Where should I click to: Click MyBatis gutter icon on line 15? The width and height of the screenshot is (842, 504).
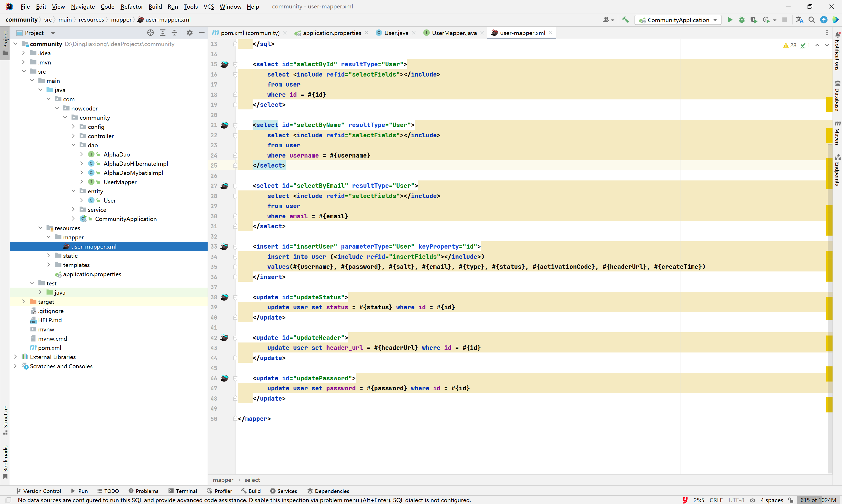click(x=224, y=64)
